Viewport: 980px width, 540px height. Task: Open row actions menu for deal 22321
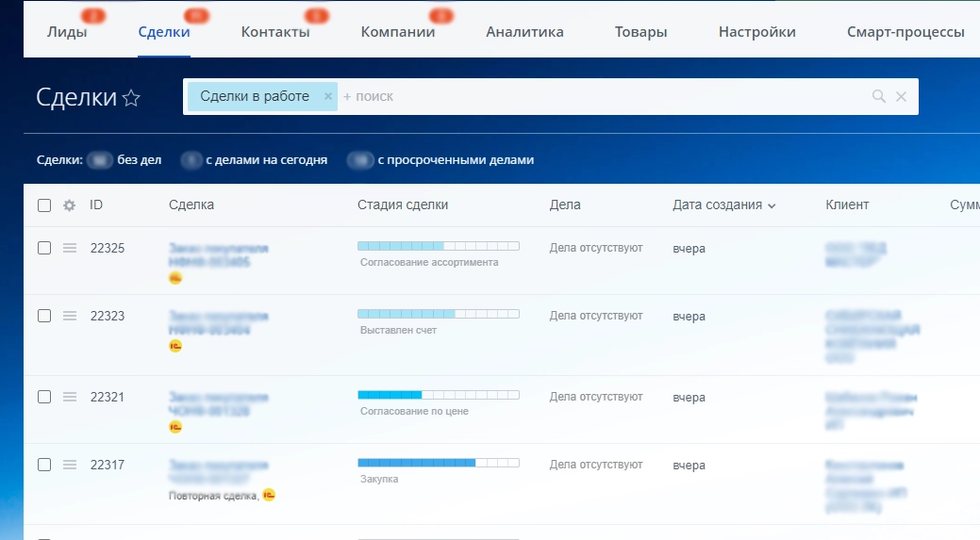click(x=69, y=397)
